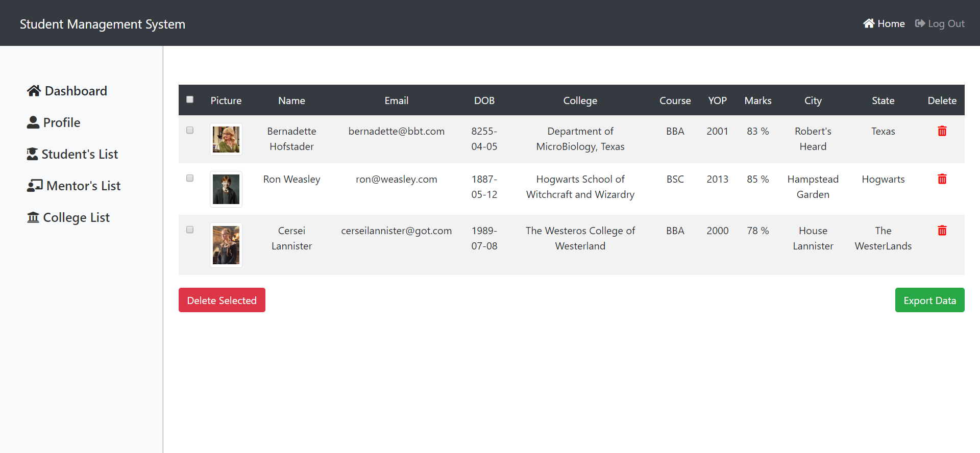Click the Home icon in the navbar
The width and height of the screenshot is (980, 453).
869,23
